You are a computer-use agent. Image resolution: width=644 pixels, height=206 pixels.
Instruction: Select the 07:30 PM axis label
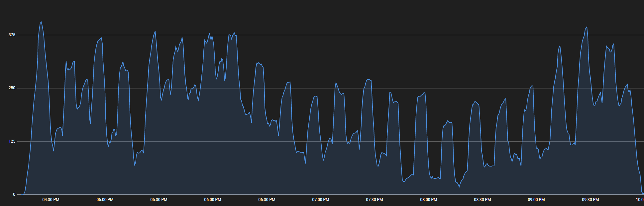click(x=375, y=200)
